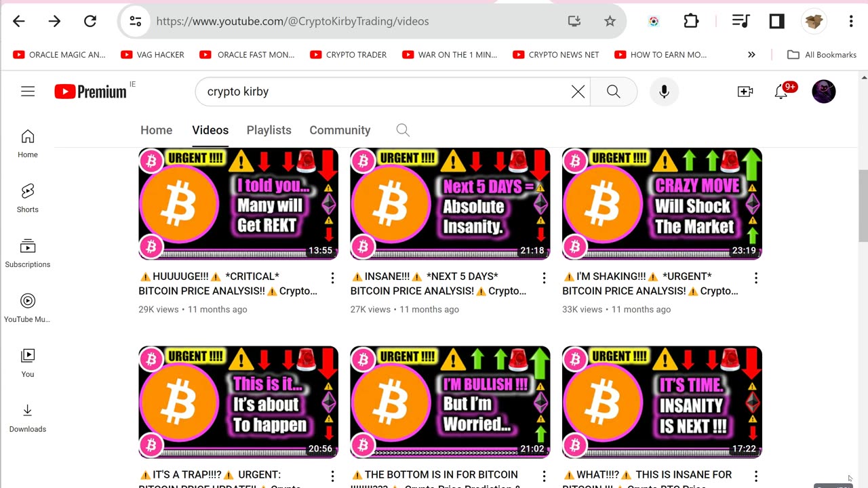Toggle the browser side panel icon
This screenshot has height=488, width=868.
click(x=776, y=21)
